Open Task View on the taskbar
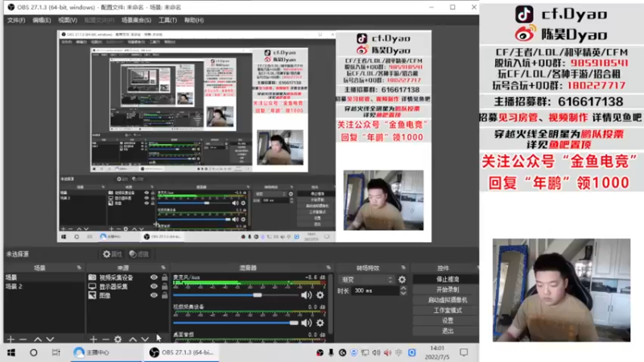This screenshot has height=362, width=644. coord(56,352)
